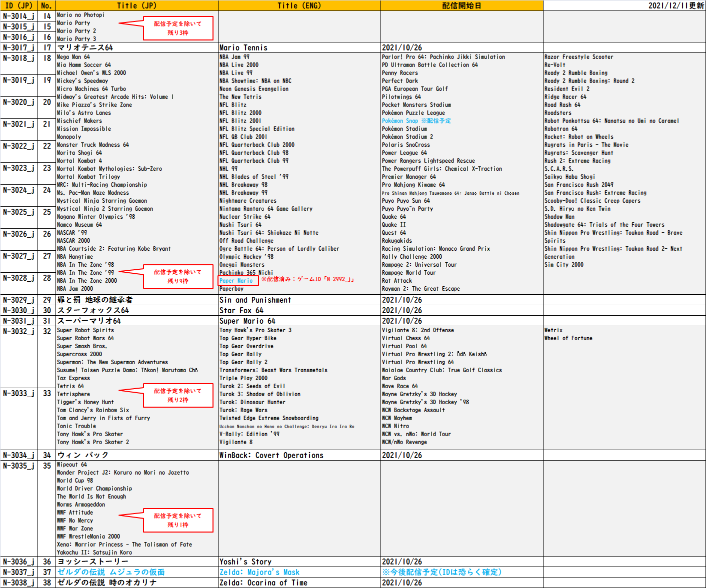Click the N-3029_j ID cell
This screenshot has width=706, height=588.
tap(18, 300)
